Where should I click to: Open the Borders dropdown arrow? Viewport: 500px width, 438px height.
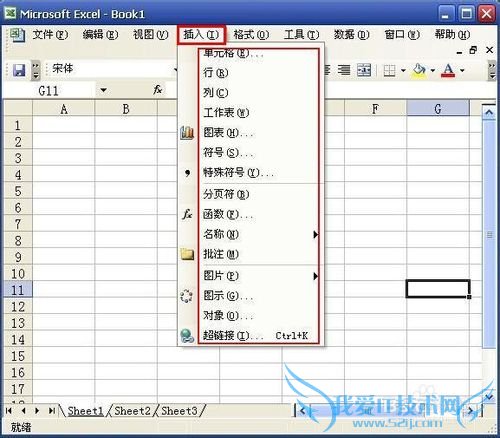click(403, 70)
